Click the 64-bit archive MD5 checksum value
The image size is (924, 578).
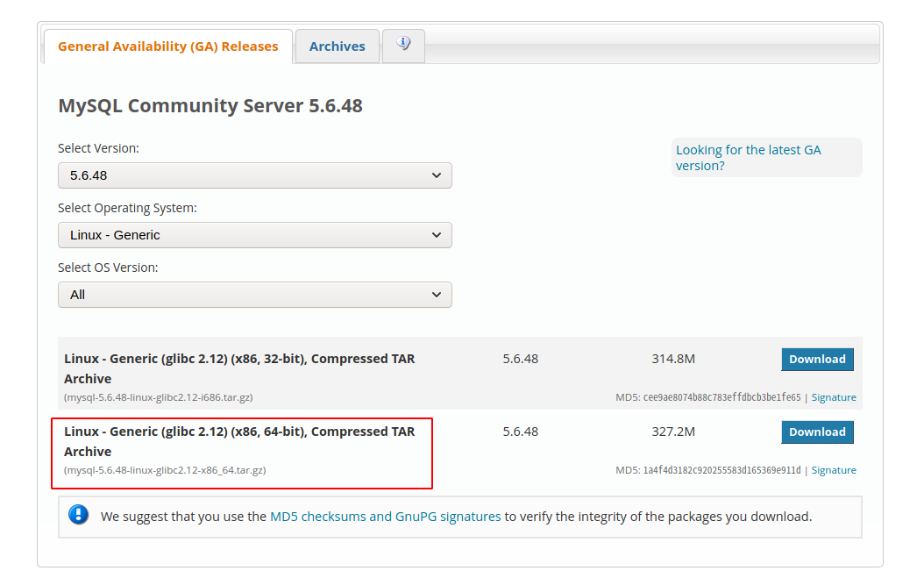click(721, 470)
